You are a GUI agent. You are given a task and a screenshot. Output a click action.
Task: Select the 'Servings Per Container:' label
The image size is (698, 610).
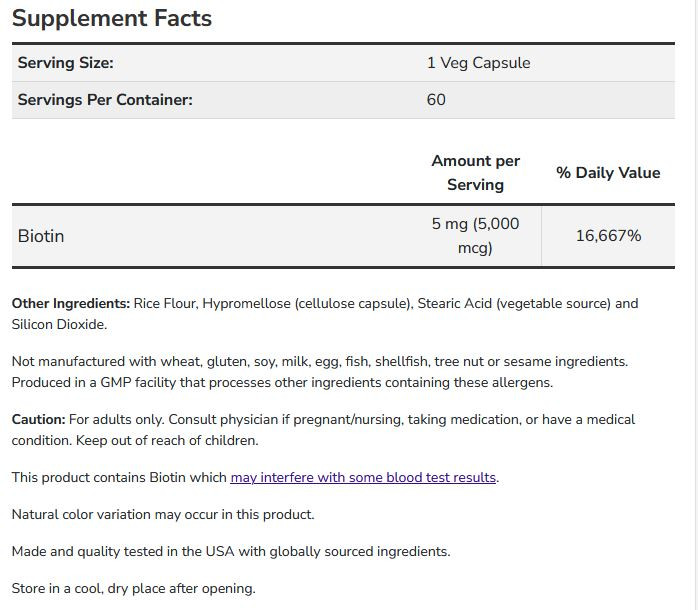click(105, 100)
